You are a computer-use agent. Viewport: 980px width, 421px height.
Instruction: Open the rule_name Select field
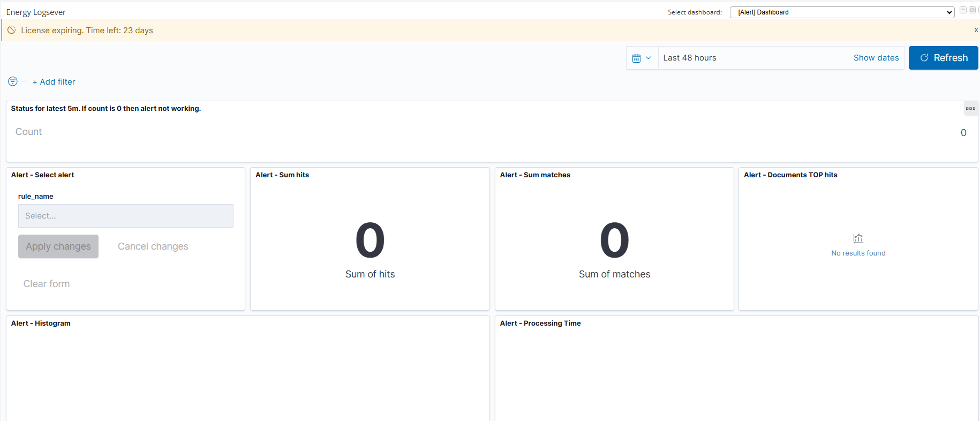(x=126, y=216)
